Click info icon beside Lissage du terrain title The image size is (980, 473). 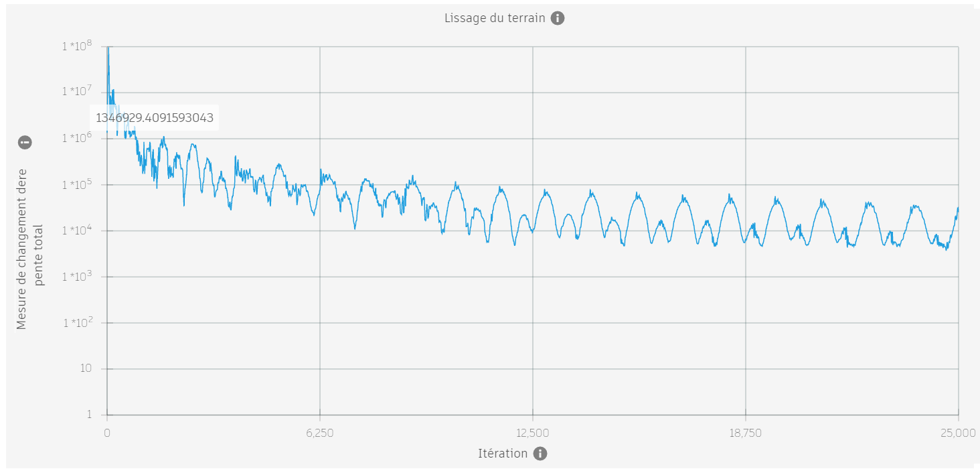(x=558, y=18)
